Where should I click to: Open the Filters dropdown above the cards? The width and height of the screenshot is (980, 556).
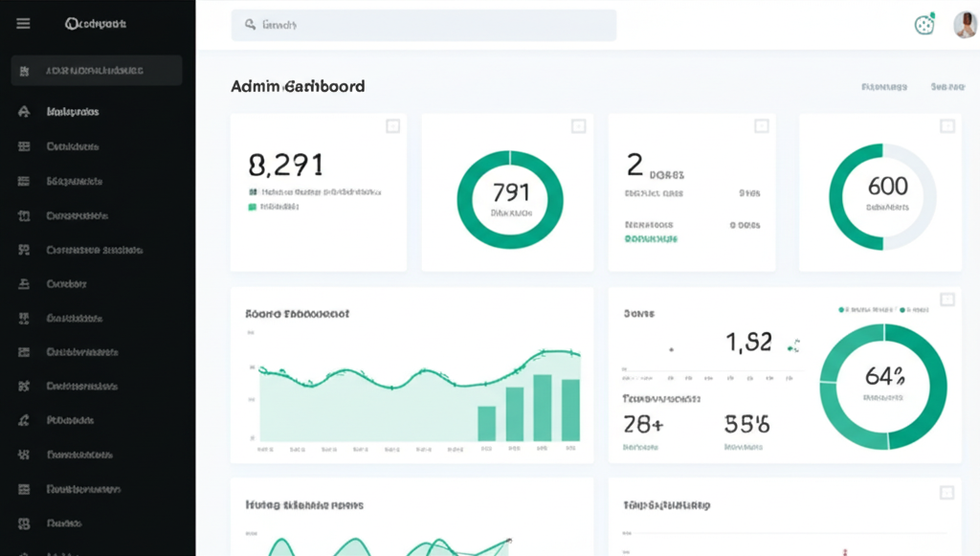(885, 86)
